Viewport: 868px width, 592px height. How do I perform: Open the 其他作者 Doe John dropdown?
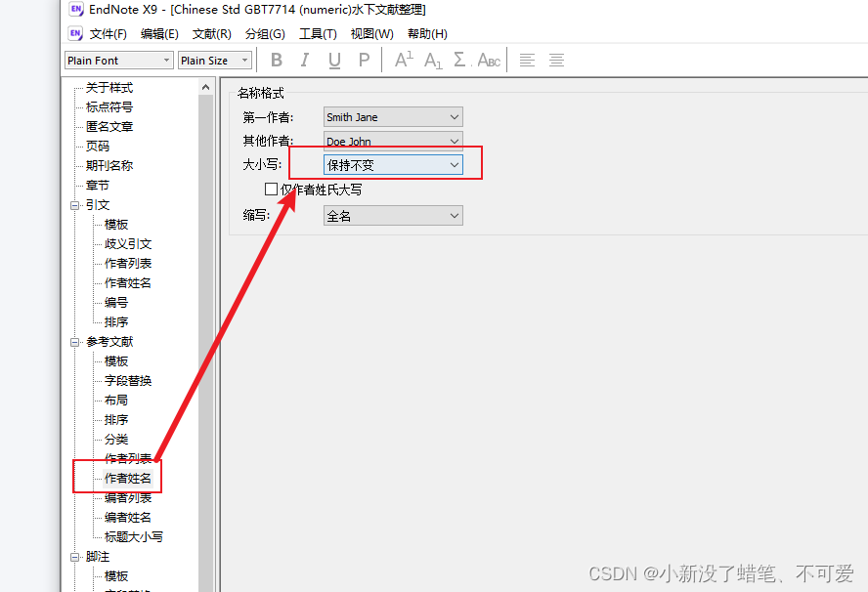[393, 141]
